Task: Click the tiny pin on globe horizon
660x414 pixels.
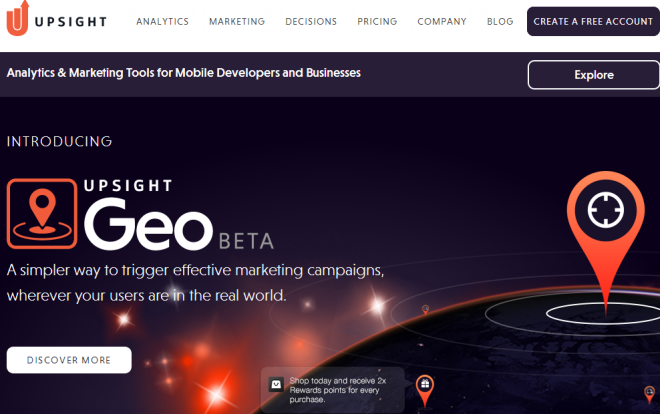Action: point(426,310)
